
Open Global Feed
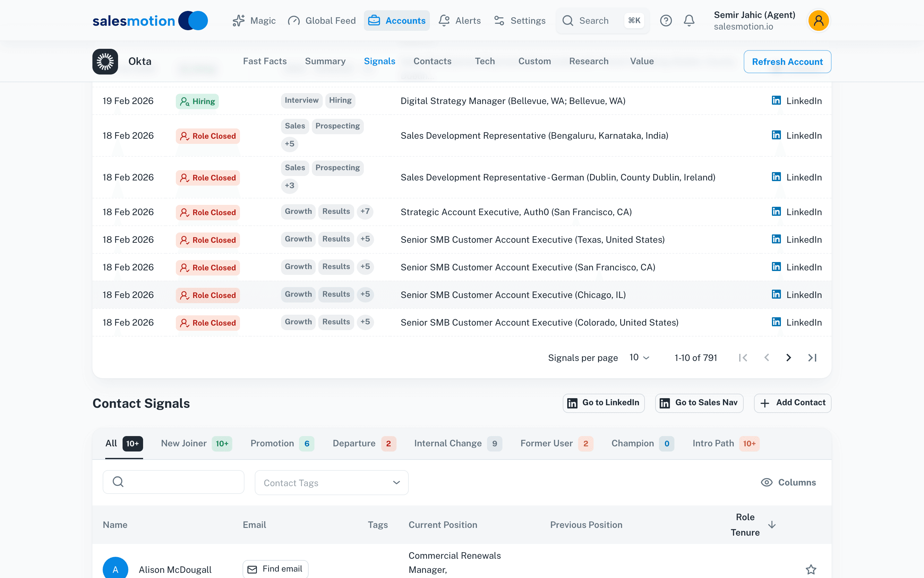pyautogui.click(x=322, y=21)
